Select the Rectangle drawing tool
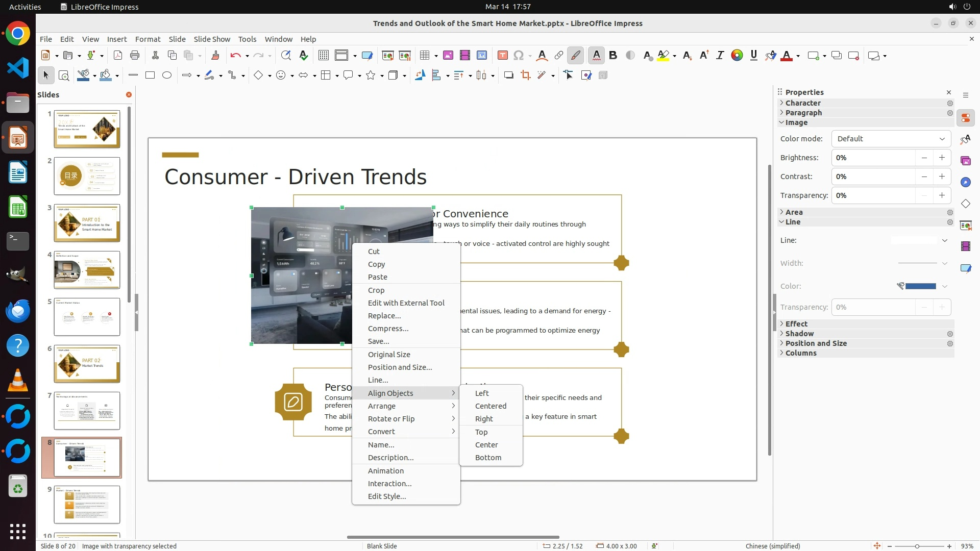Image resolution: width=980 pixels, height=551 pixels. pos(150,76)
